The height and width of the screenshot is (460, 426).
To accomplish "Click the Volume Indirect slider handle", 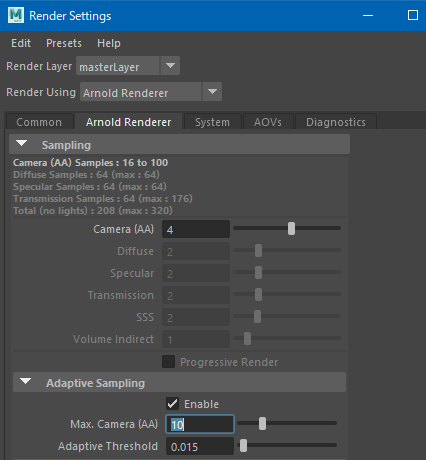I will (247, 339).
